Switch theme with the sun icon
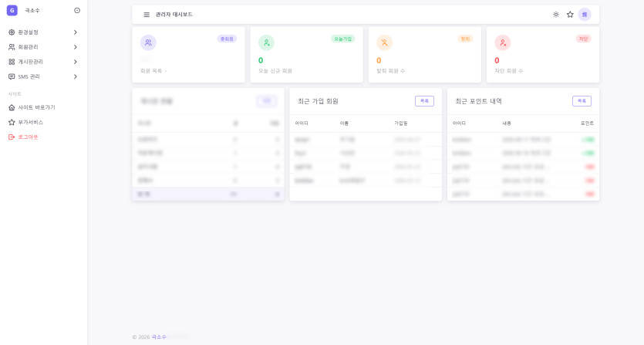The width and height of the screenshot is (644, 345). pyautogui.click(x=556, y=15)
